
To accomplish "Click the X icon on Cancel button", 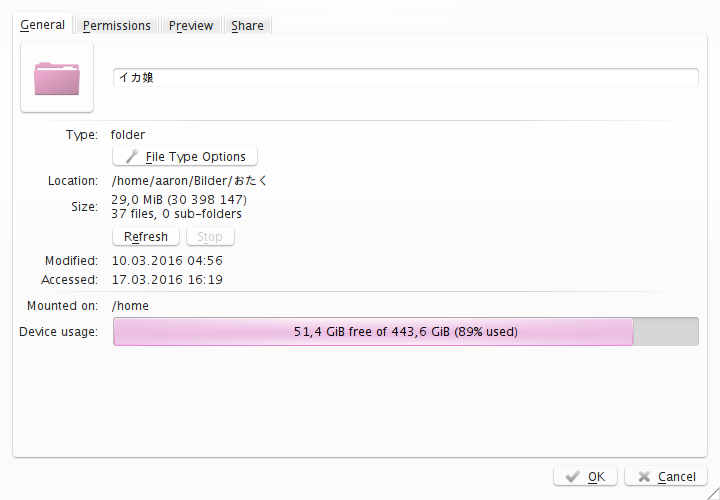I will pos(644,477).
